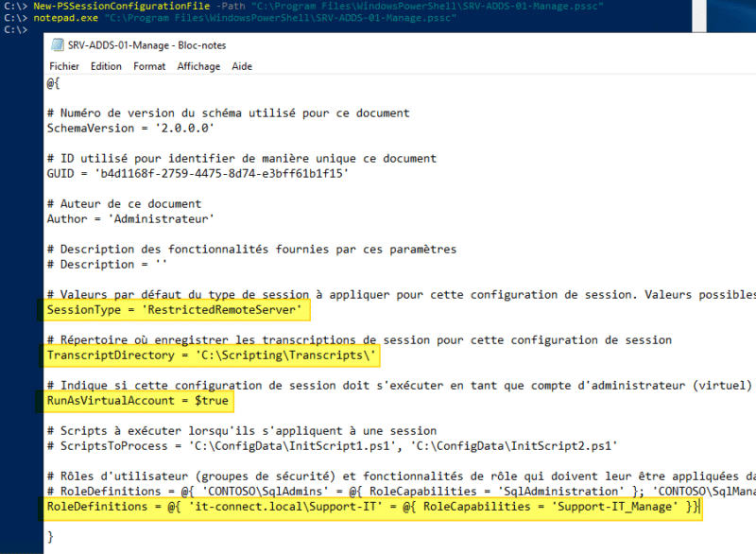756x554 pixels.
Task: Click the Notepad icon in the title bar
Action: pyautogui.click(x=58, y=44)
